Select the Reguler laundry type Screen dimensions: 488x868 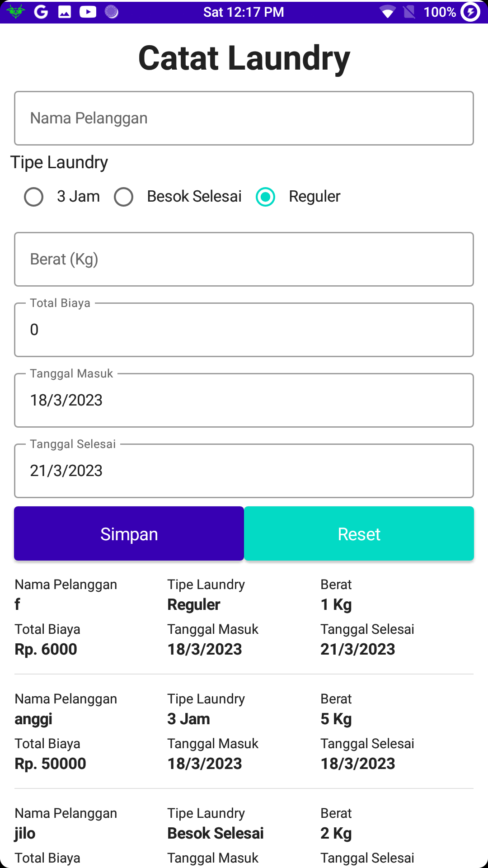click(x=266, y=196)
